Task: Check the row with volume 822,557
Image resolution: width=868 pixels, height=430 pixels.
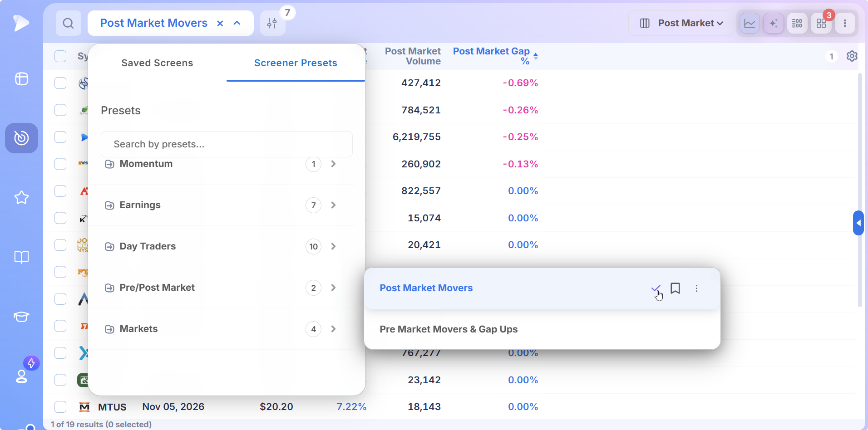Action: pyautogui.click(x=60, y=191)
